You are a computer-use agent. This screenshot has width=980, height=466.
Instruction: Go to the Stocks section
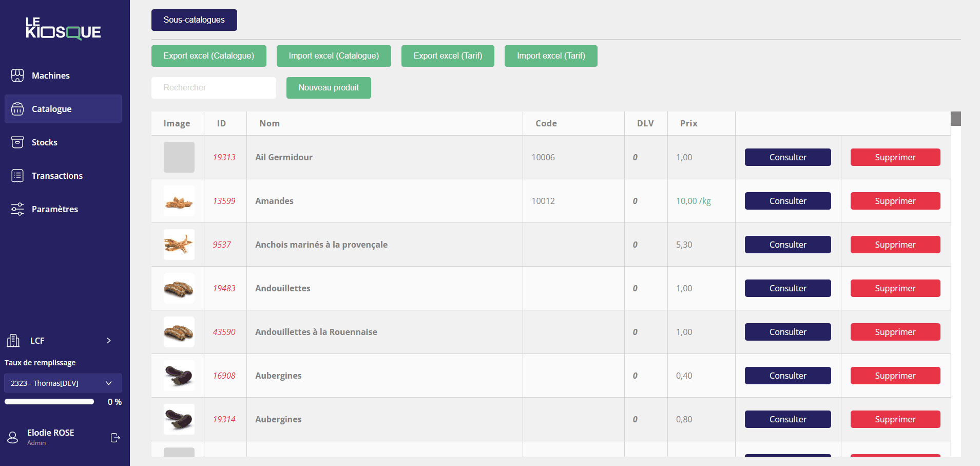pyautogui.click(x=63, y=142)
